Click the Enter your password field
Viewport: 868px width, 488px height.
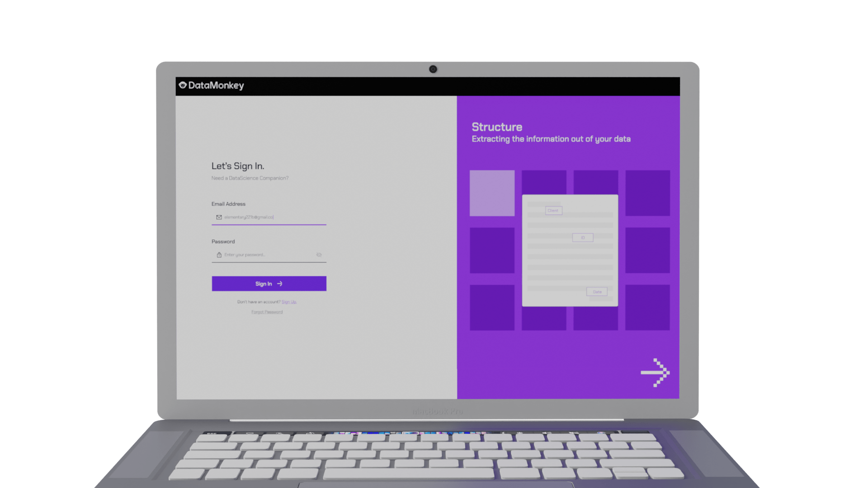click(x=267, y=255)
